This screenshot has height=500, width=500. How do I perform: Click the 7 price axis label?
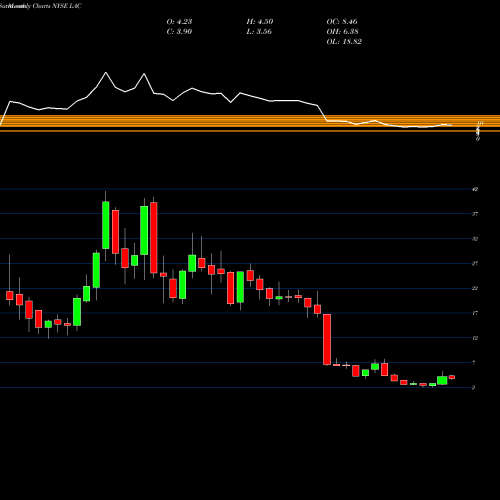pyautogui.click(x=474, y=363)
